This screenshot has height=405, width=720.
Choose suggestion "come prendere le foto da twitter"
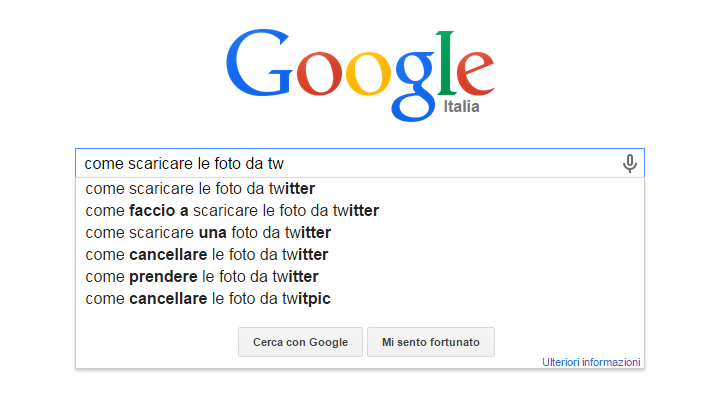point(201,276)
